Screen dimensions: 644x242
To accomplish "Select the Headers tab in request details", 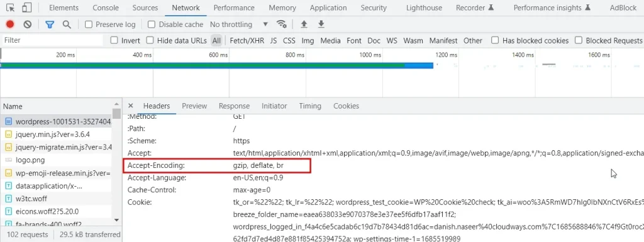I will pos(157,106).
